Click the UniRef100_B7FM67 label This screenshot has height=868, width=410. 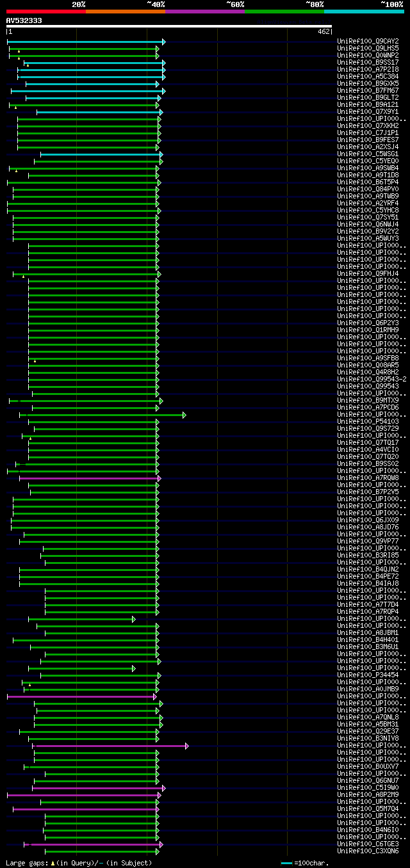point(368,91)
